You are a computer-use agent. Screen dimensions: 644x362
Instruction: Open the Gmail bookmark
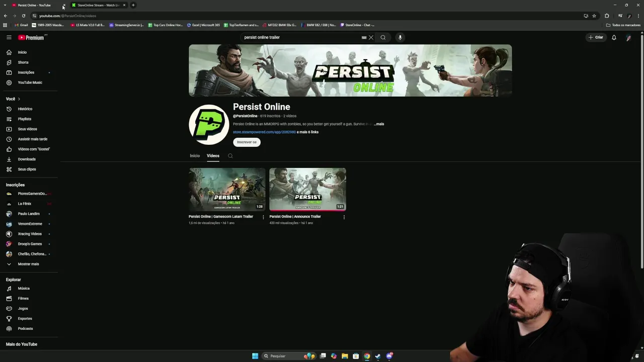(x=22, y=25)
